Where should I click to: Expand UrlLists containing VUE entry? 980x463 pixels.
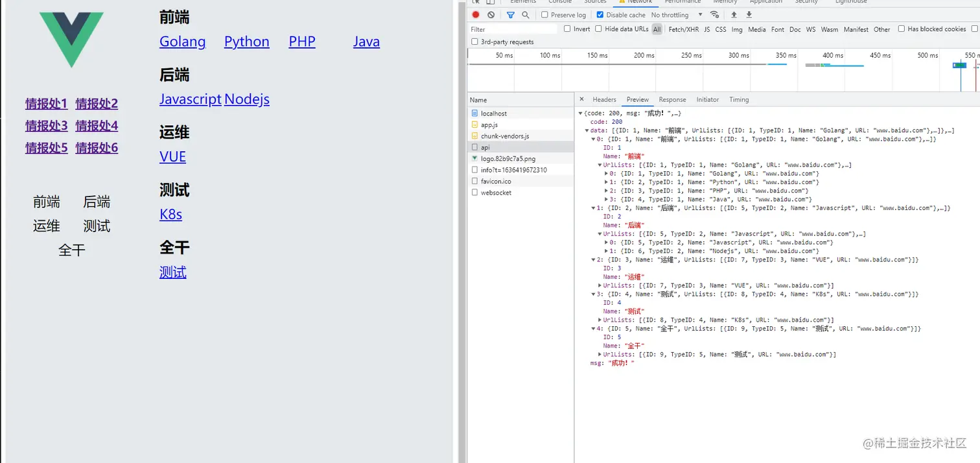tap(600, 285)
